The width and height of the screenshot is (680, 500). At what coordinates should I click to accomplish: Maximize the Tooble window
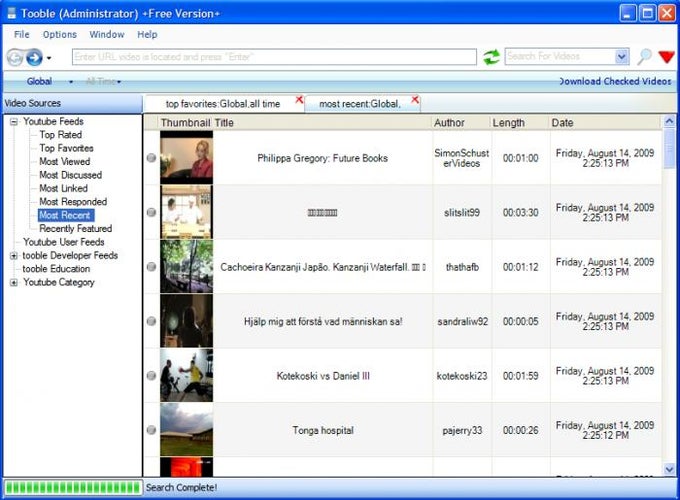[x=648, y=13]
